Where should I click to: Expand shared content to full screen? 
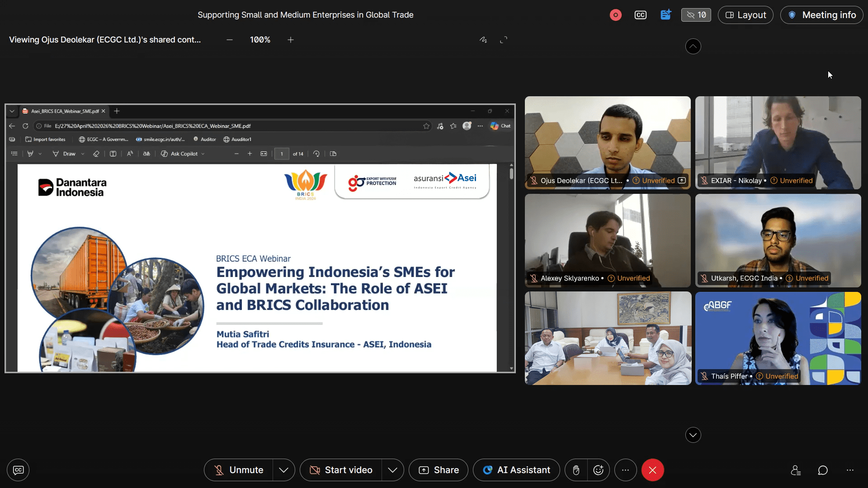(x=504, y=40)
